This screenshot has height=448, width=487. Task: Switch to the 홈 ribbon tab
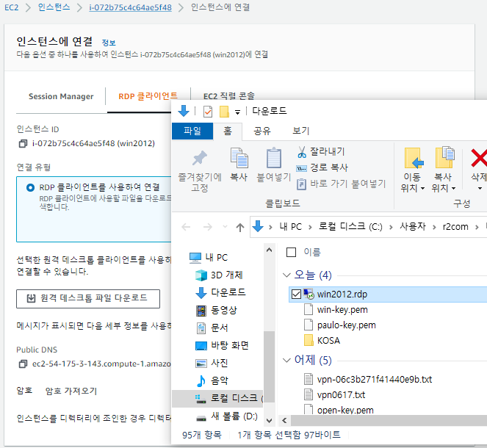point(228,131)
